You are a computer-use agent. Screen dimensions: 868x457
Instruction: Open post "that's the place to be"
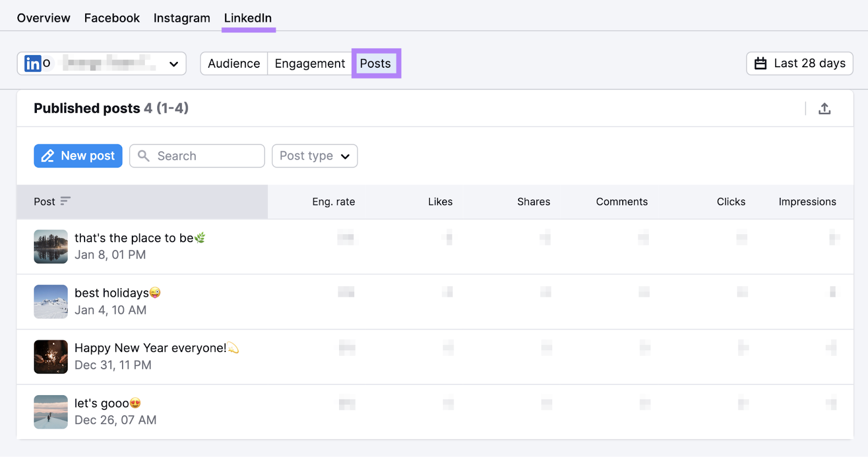tap(140, 238)
